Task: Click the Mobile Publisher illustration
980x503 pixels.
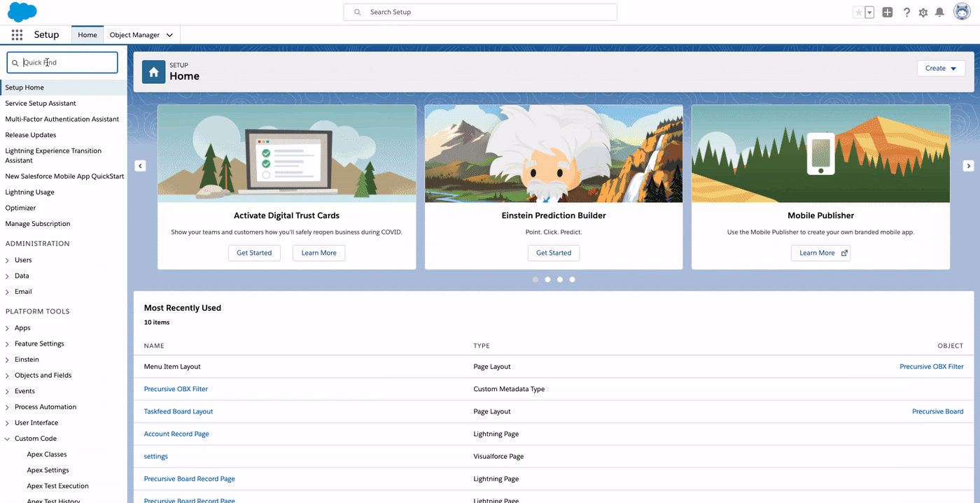Action: 820,154
